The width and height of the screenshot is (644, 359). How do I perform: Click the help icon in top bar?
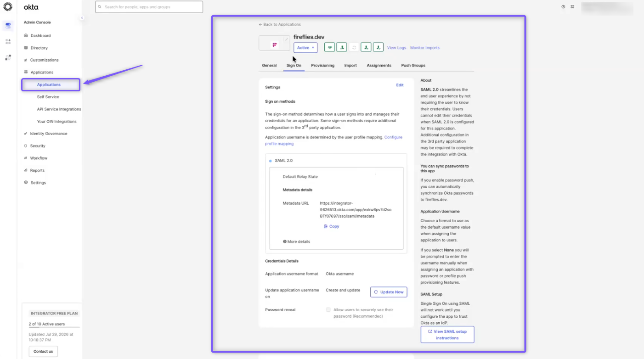pos(563,7)
